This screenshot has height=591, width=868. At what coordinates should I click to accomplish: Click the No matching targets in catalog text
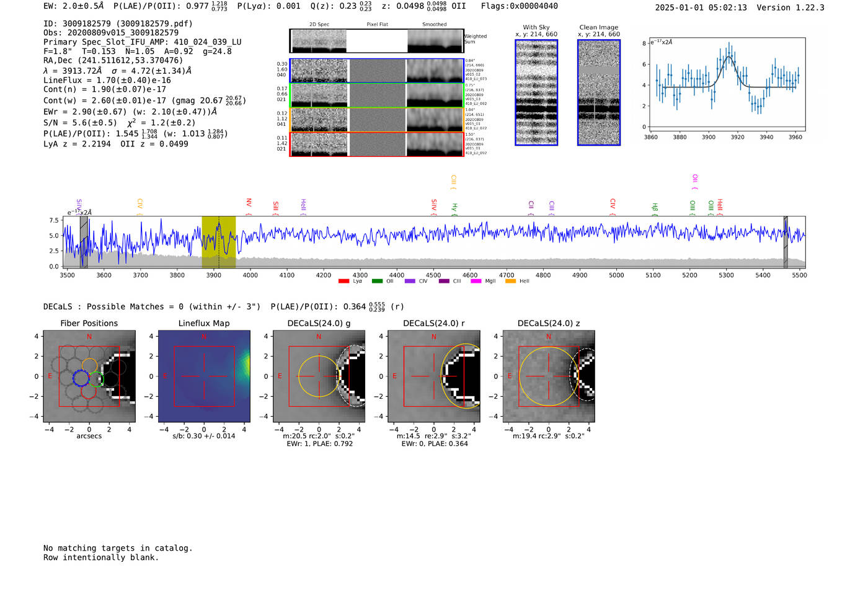point(118,548)
